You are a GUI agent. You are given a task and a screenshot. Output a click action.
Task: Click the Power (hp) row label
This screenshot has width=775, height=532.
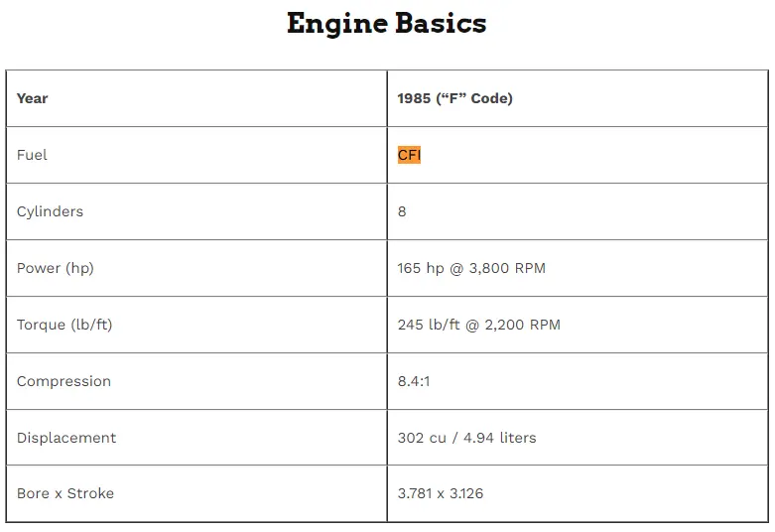pos(55,268)
